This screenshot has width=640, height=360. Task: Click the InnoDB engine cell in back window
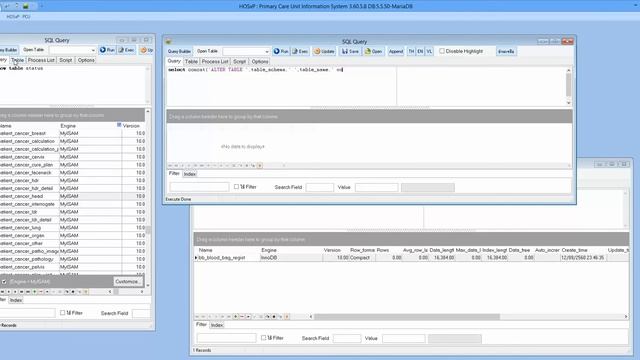291,258
